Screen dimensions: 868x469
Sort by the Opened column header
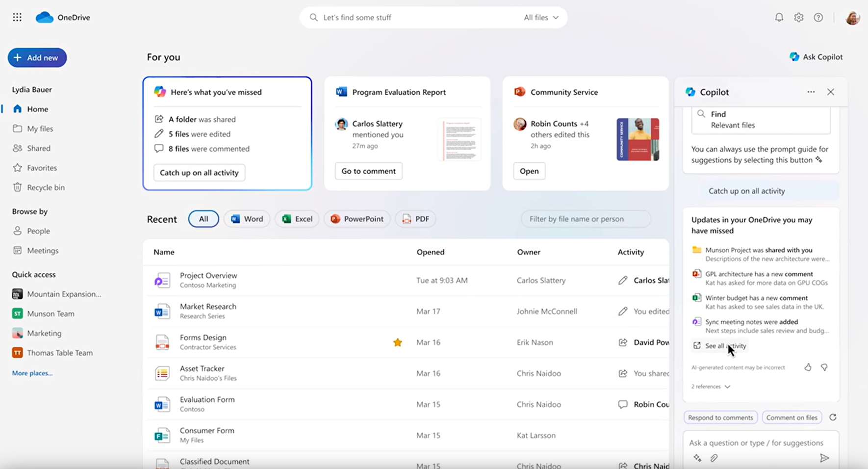pyautogui.click(x=431, y=252)
